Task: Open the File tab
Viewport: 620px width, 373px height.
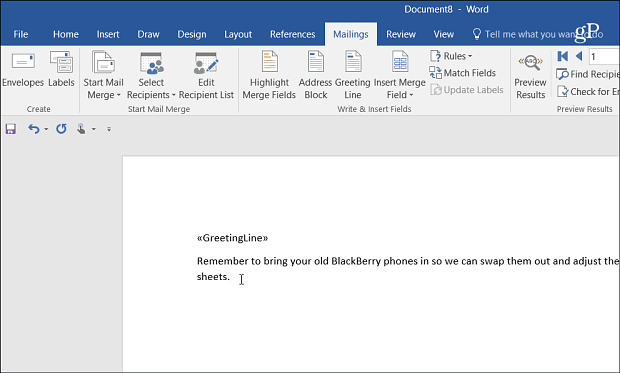Action: click(21, 34)
